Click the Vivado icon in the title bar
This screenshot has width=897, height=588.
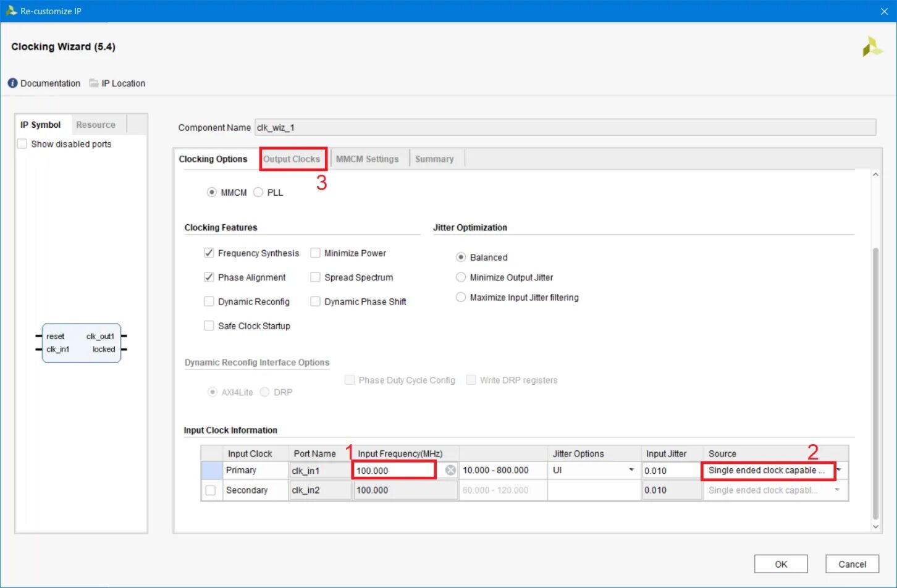(11, 10)
